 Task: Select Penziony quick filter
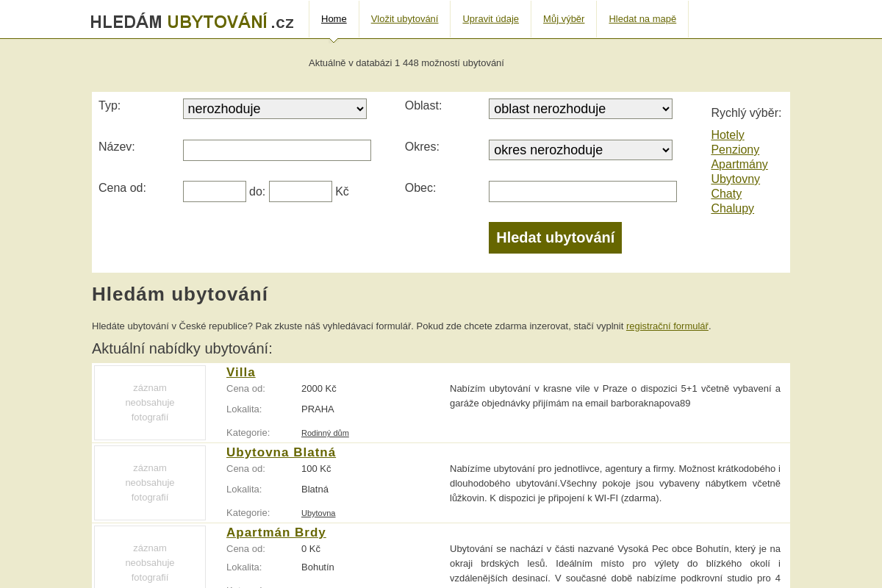pyautogui.click(x=735, y=149)
